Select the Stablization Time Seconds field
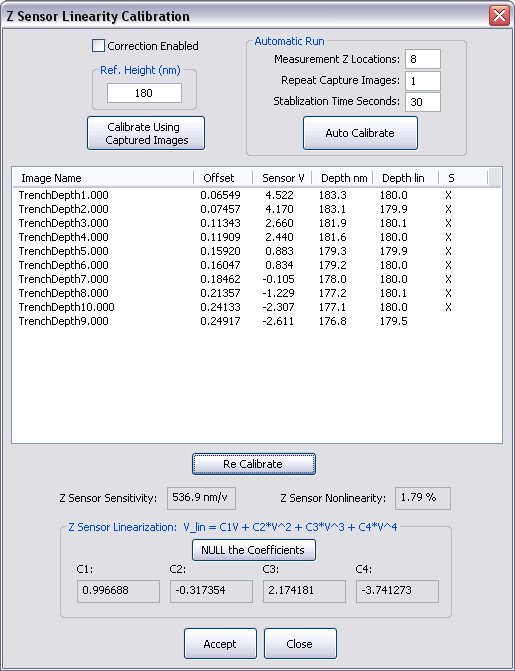 click(423, 102)
